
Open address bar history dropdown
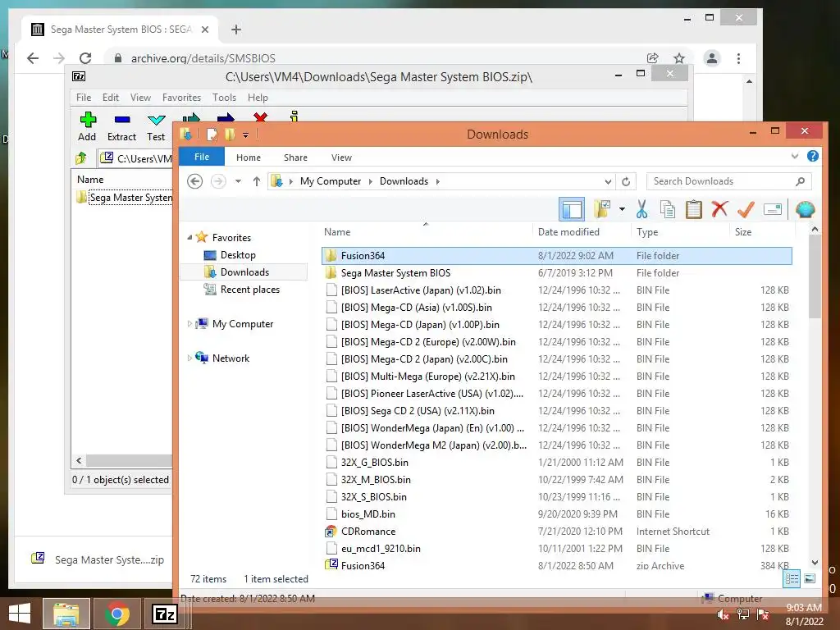[608, 181]
